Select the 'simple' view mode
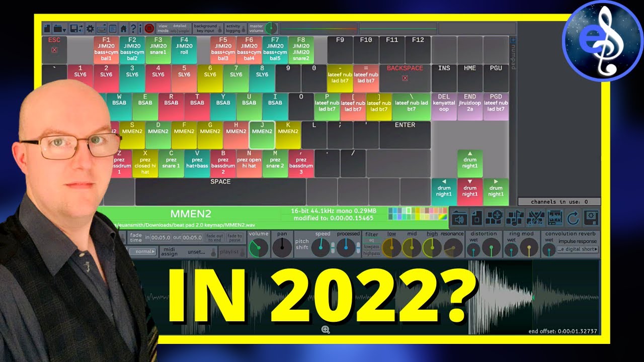Screen dimensions: 644x362 [184, 31]
